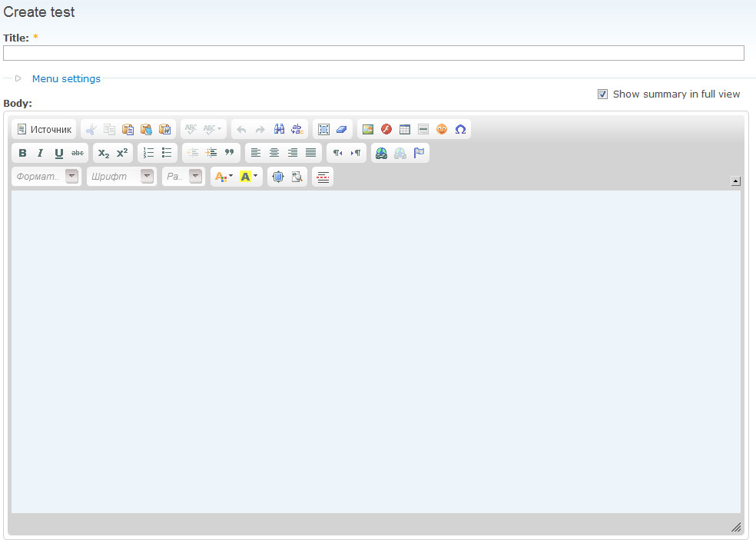Viewport: 756px width, 540px height.
Task: Toggle superscript formatting
Action: pyautogui.click(x=122, y=153)
